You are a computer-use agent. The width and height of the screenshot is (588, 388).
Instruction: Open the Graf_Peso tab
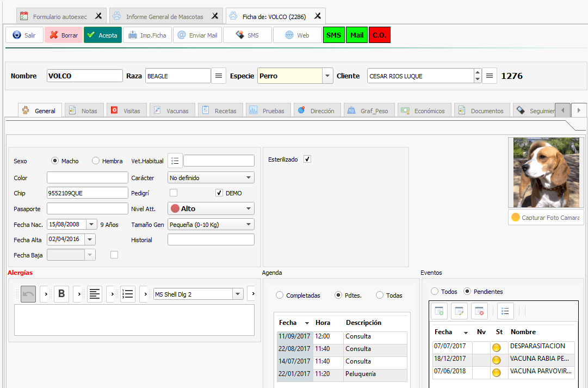pos(369,110)
